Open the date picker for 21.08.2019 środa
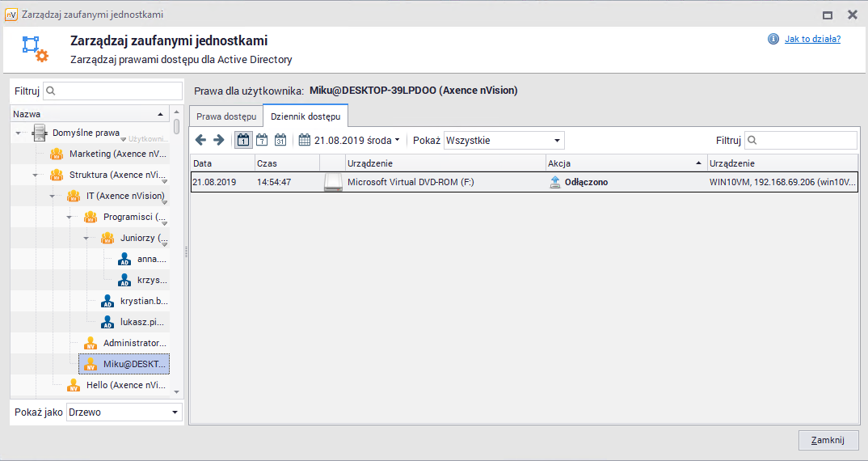Screen dimensions: 868x461 (x=349, y=140)
